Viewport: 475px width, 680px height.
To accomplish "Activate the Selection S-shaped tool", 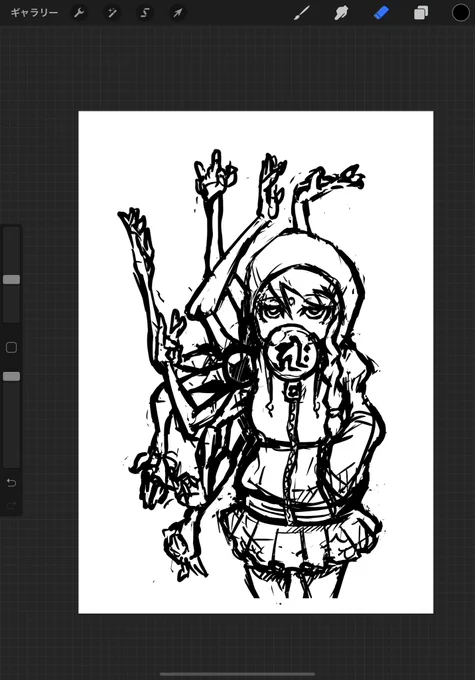I will click(145, 13).
